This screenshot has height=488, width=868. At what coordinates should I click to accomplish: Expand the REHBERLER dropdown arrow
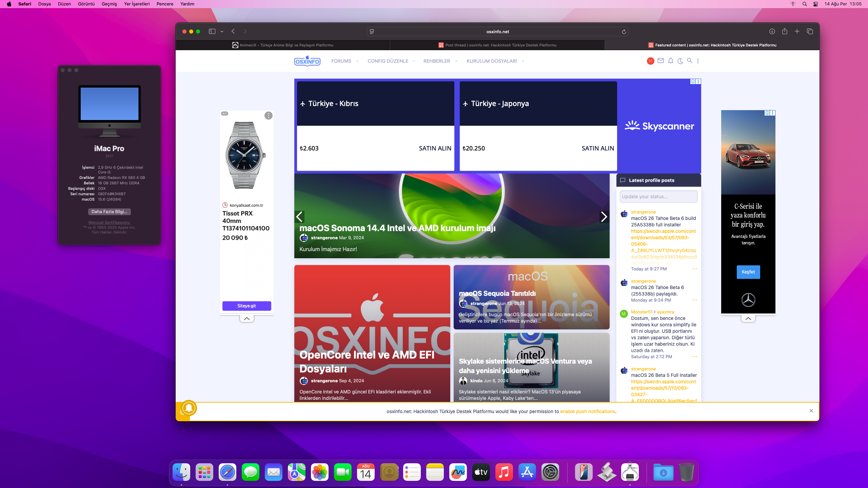coord(456,61)
